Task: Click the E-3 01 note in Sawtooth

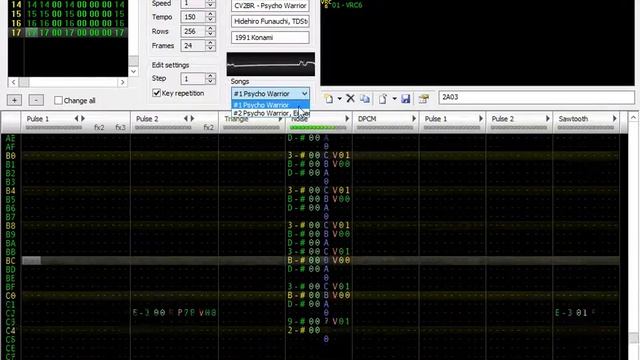Action: coord(571,313)
